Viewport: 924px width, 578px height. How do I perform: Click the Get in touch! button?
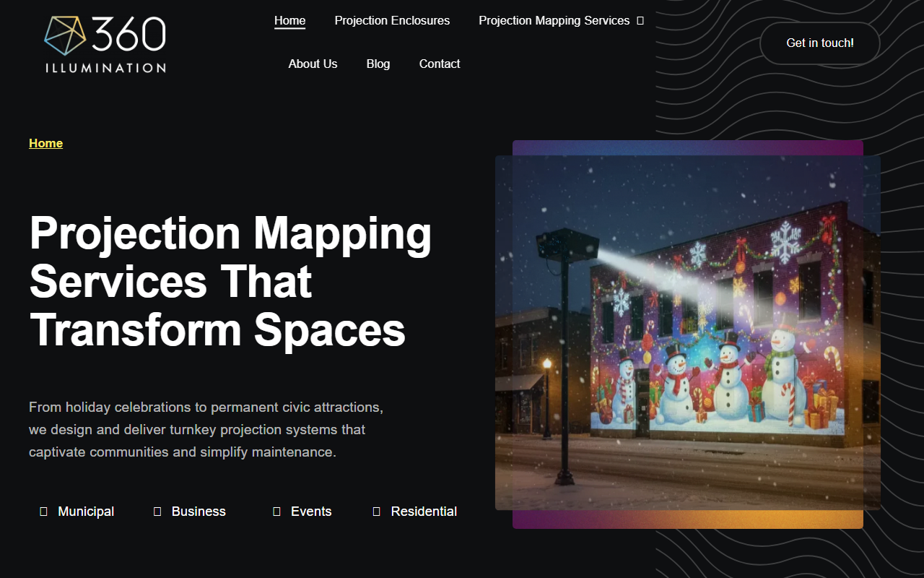pos(820,43)
